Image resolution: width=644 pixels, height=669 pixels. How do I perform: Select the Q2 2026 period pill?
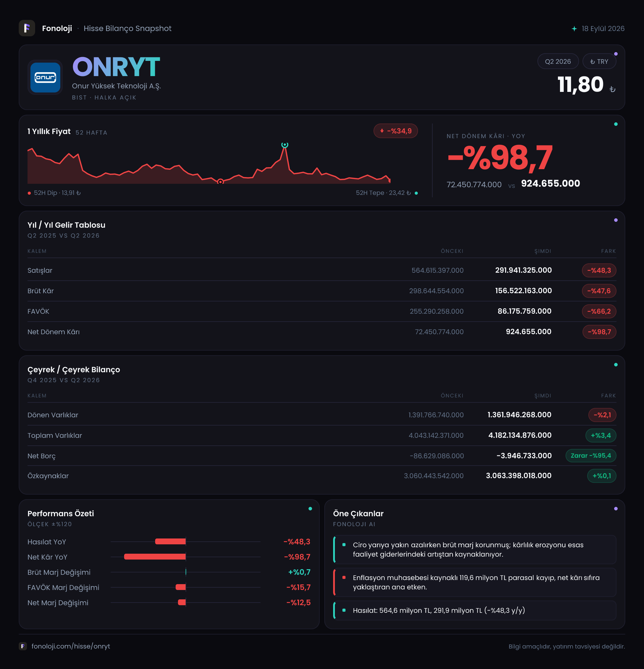(x=558, y=61)
